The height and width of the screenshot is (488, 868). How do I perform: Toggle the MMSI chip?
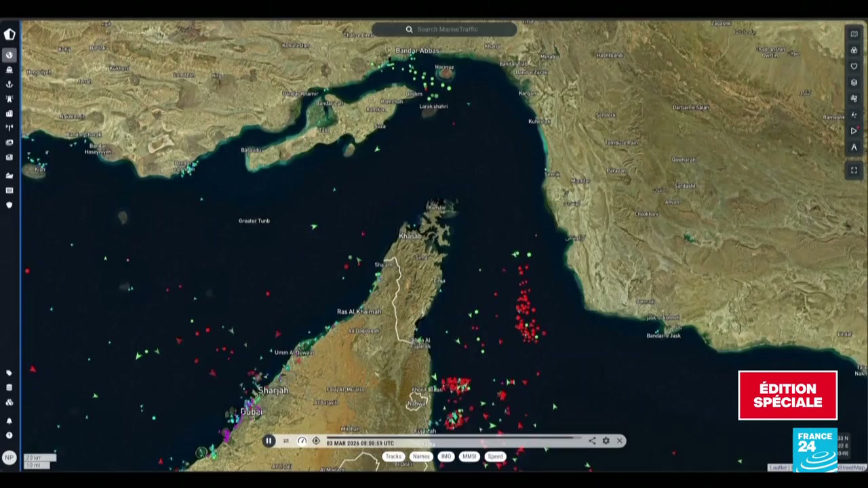click(469, 456)
